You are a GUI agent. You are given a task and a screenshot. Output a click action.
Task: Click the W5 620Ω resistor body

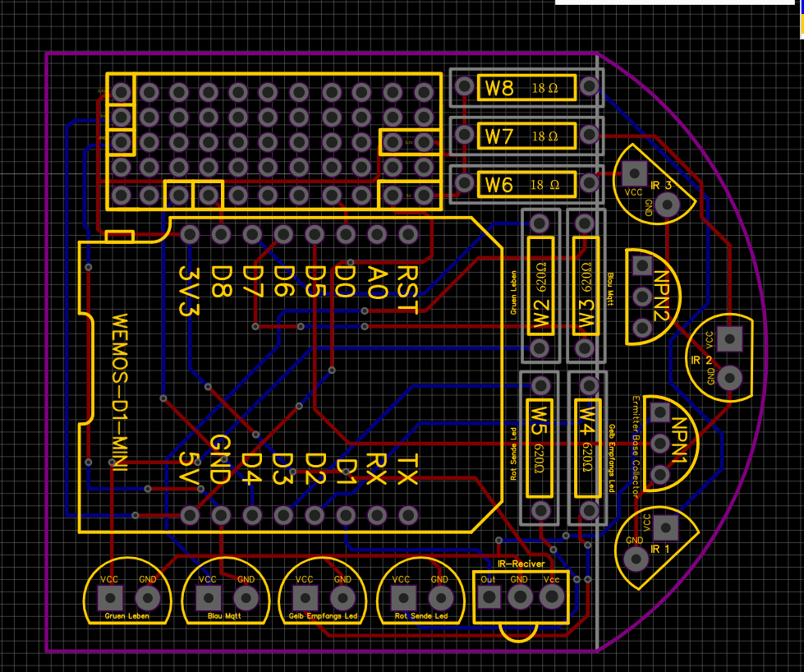click(x=540, y=449)
